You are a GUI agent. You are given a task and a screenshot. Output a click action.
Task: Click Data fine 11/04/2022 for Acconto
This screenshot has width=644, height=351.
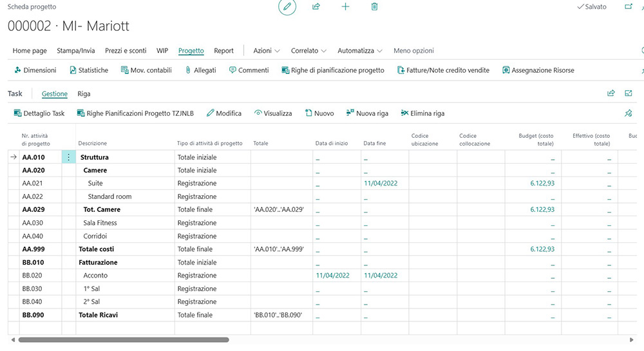point(381,275)
